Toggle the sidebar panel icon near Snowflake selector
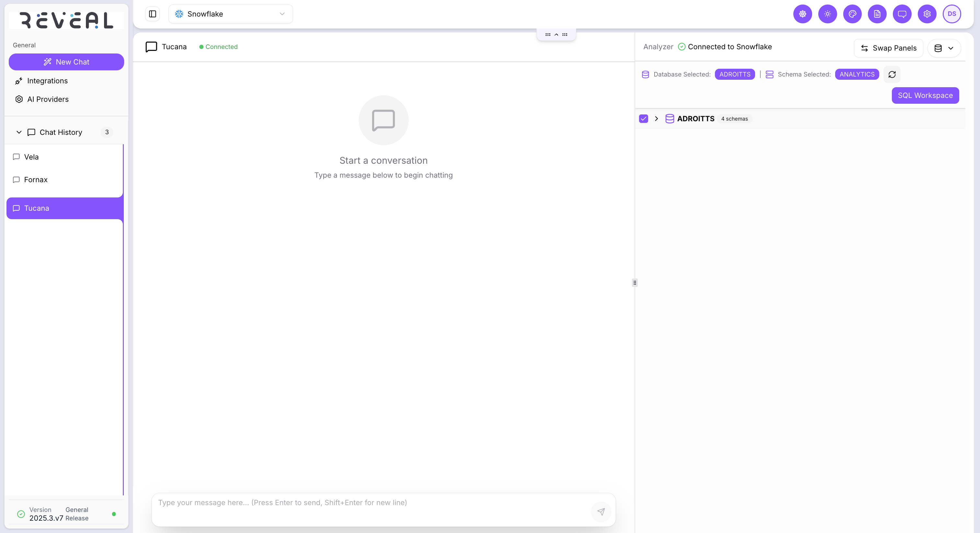The width and height of the screenshot is (980, 533). coord(152,14)
